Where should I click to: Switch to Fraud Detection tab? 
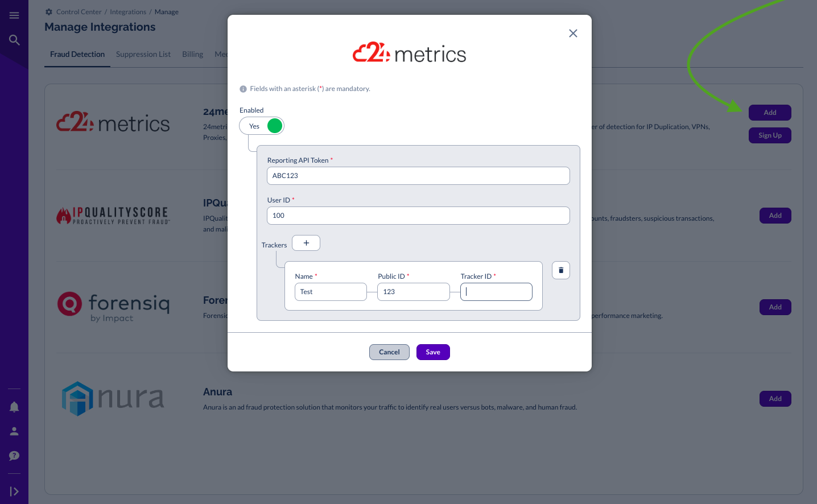(77, 55)
